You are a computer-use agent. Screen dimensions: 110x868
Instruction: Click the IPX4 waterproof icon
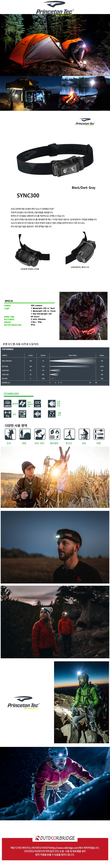pyautogui.click(x=52, y=414)
